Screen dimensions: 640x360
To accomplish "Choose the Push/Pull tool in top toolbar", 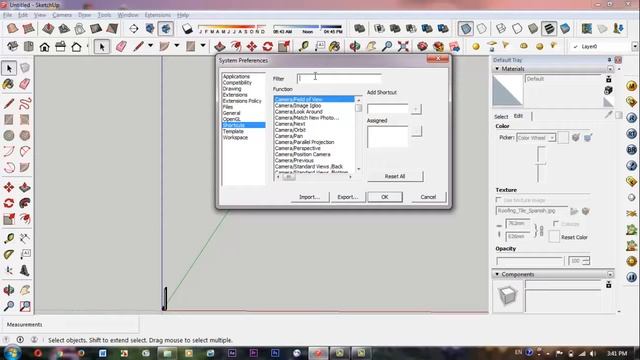I will point(220,47).
